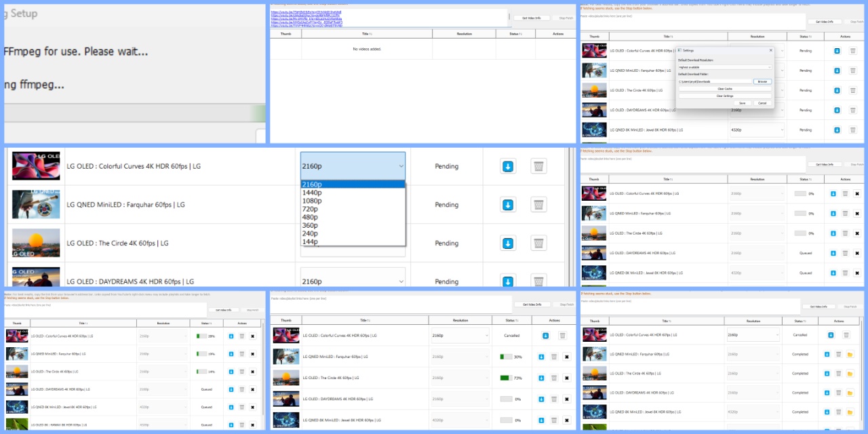Cancel the 28% Colorful Curves download
This screenshot has width=868, height=434.
pos(253,336)
